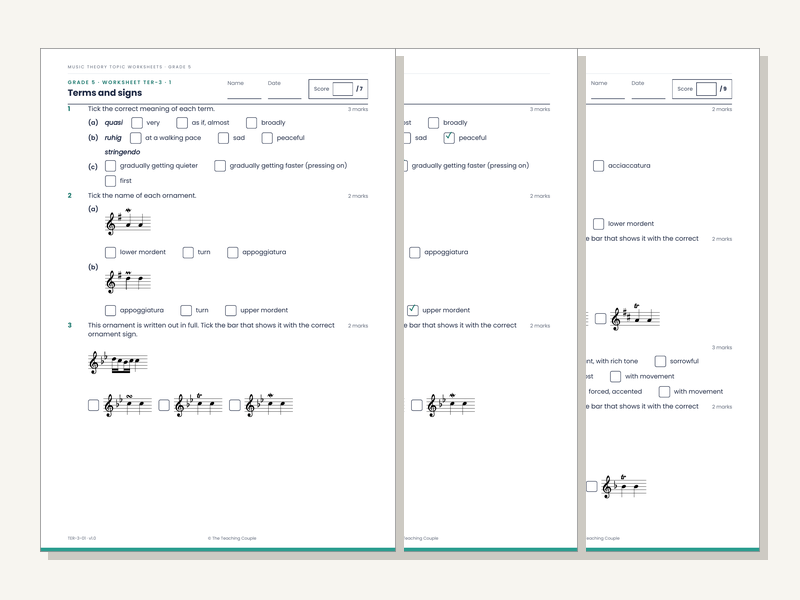This screenshot has height=600, width=800.
Task: Tick question 3 bar with trill sign
Action: click(164, 406)
